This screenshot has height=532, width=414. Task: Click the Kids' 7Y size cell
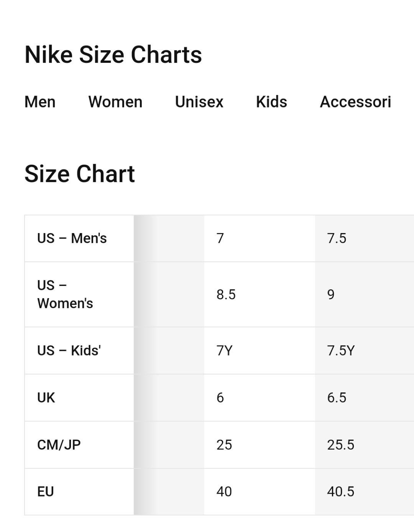pyautogui.click(x=225, y=351)
